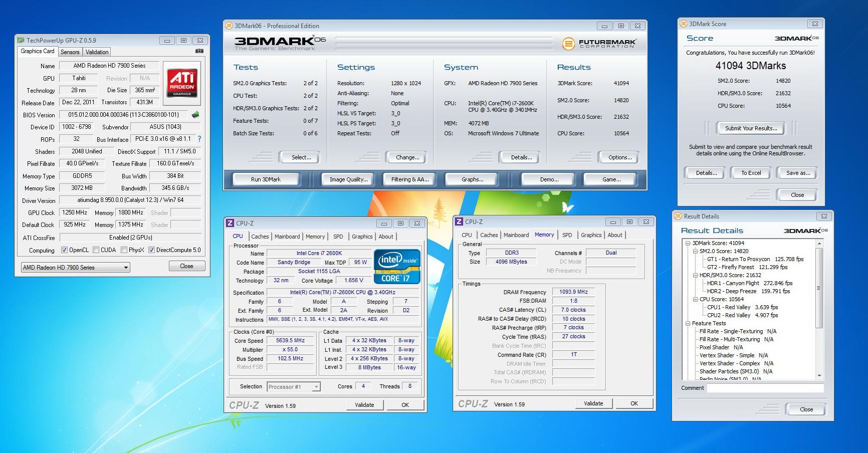Open the Caches tab in left CPU-Z
Viewport: 868px width, 453px height.
click(260, 237)
